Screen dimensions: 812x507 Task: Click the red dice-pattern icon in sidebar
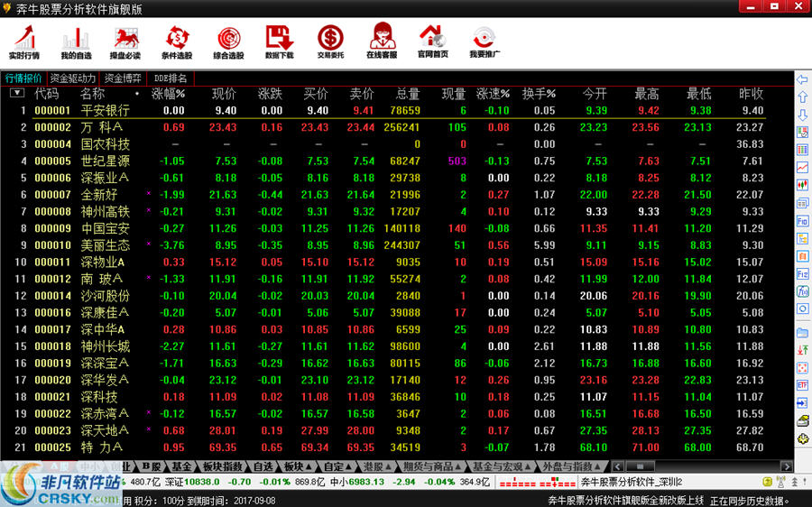802,368
